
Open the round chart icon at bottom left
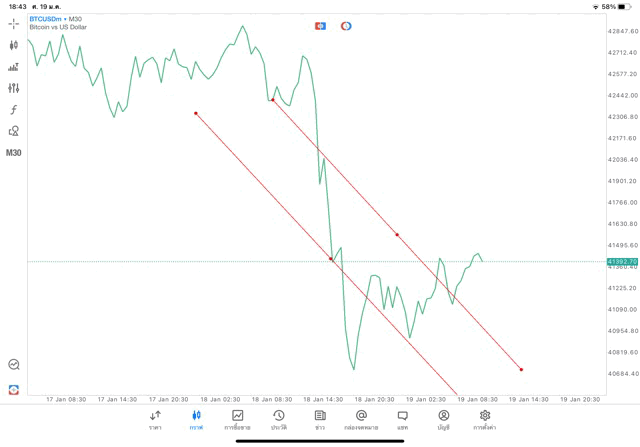click(14, 365)
